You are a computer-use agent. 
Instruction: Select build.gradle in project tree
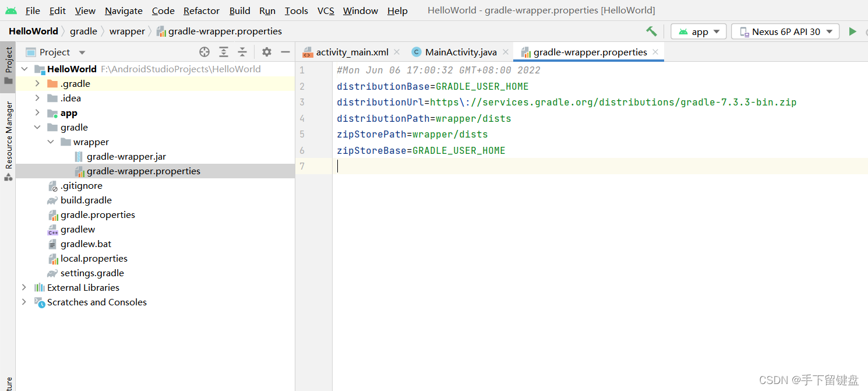point(86,200)
